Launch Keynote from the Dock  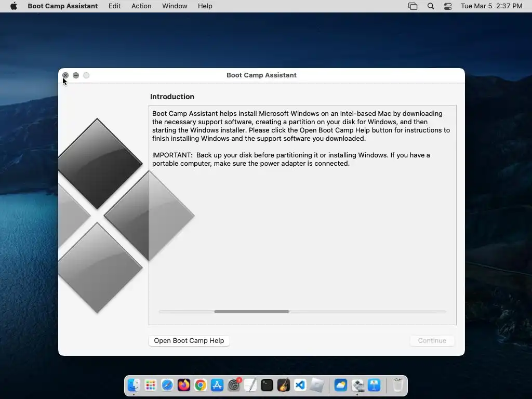click(x=374, y=385)
